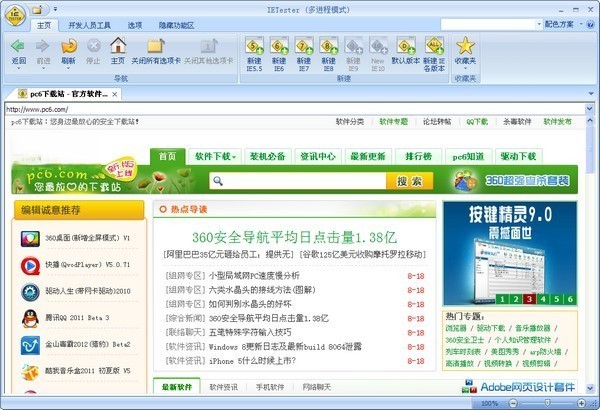This screenshot has width=600, height=410.
Task: Expand the Forward button history dropdown
Action: point(43,68)
